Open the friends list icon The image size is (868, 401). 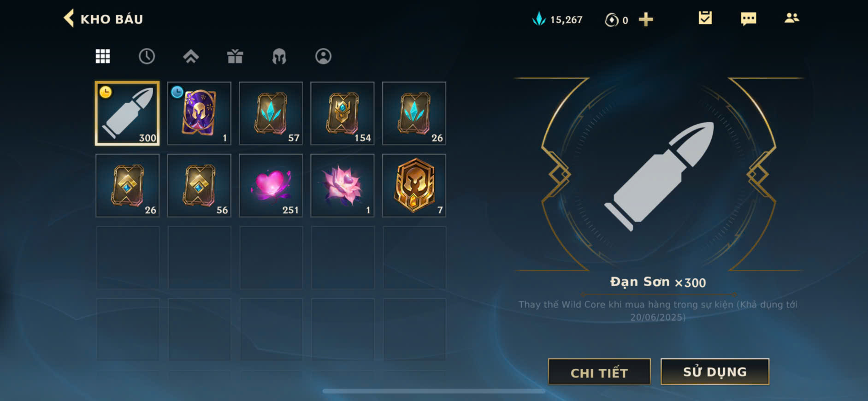[791, 18]
